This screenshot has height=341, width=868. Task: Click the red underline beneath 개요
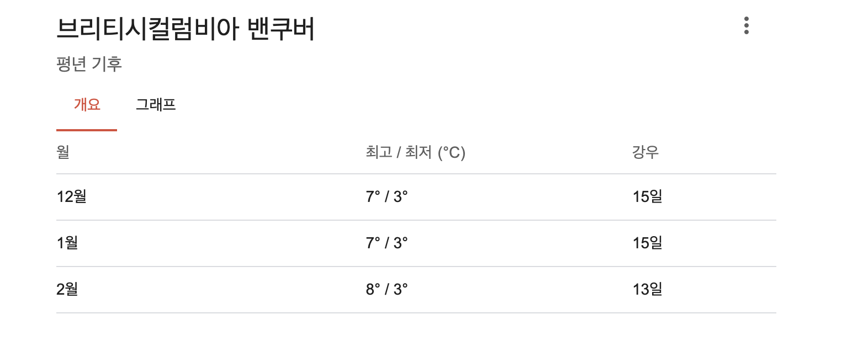click(87, 130)
